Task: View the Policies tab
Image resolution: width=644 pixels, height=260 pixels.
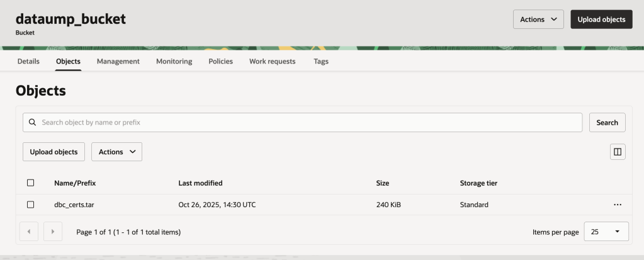Action: pos(220,61)
